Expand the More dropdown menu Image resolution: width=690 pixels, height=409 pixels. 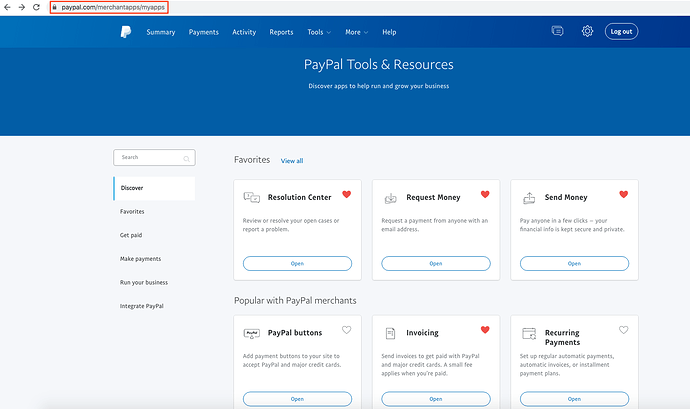(356, 32)
